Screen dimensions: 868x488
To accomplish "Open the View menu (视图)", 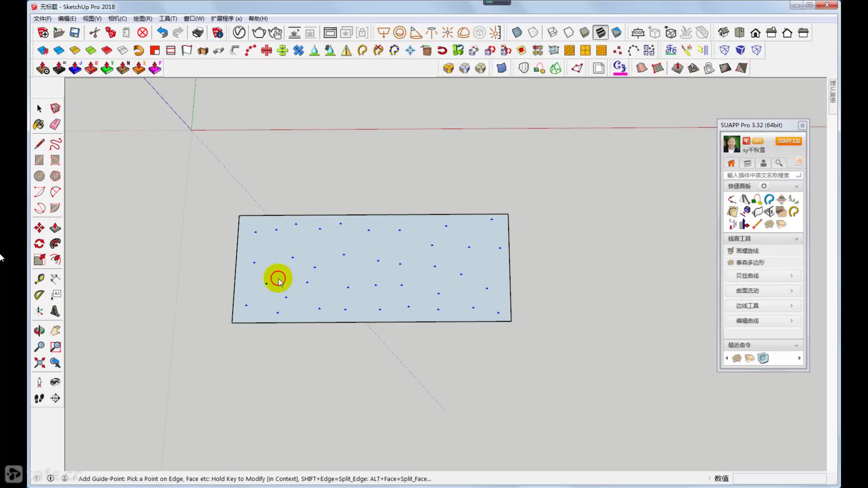I will [x=92, y=19].
